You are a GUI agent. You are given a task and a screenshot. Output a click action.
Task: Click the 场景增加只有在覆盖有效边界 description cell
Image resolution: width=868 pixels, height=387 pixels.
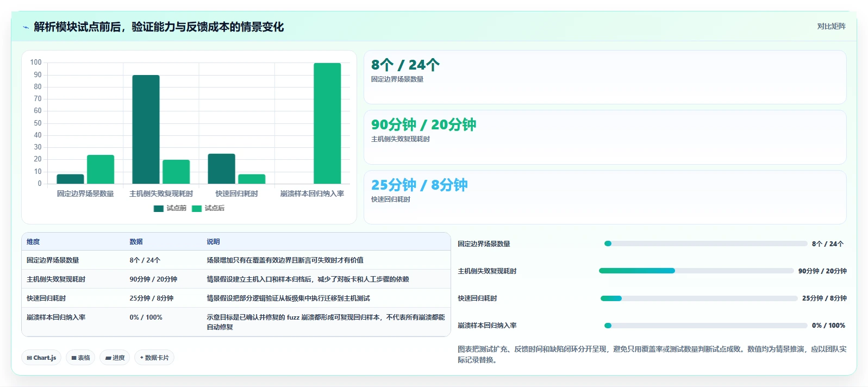click(x=285, y=260)
